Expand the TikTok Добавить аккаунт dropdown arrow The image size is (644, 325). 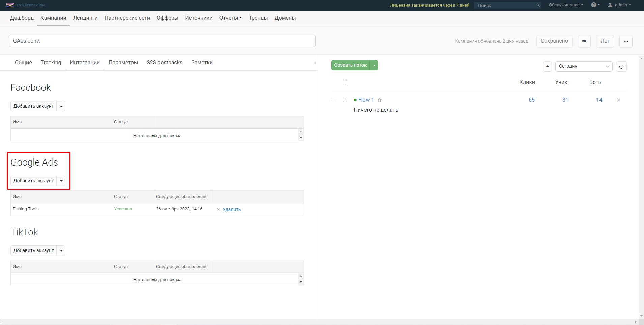61,251
